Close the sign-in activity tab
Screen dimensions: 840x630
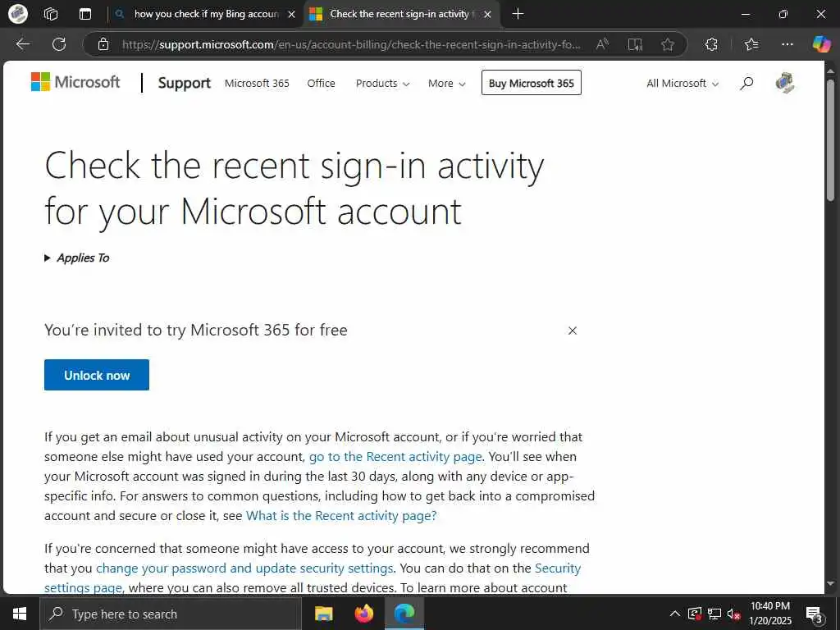click(x=487, y=15)
